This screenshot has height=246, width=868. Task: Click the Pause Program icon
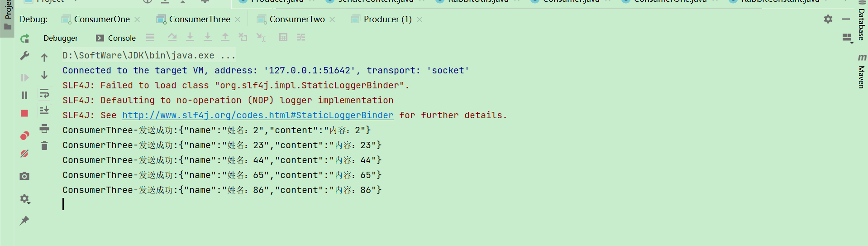(24, 95)
